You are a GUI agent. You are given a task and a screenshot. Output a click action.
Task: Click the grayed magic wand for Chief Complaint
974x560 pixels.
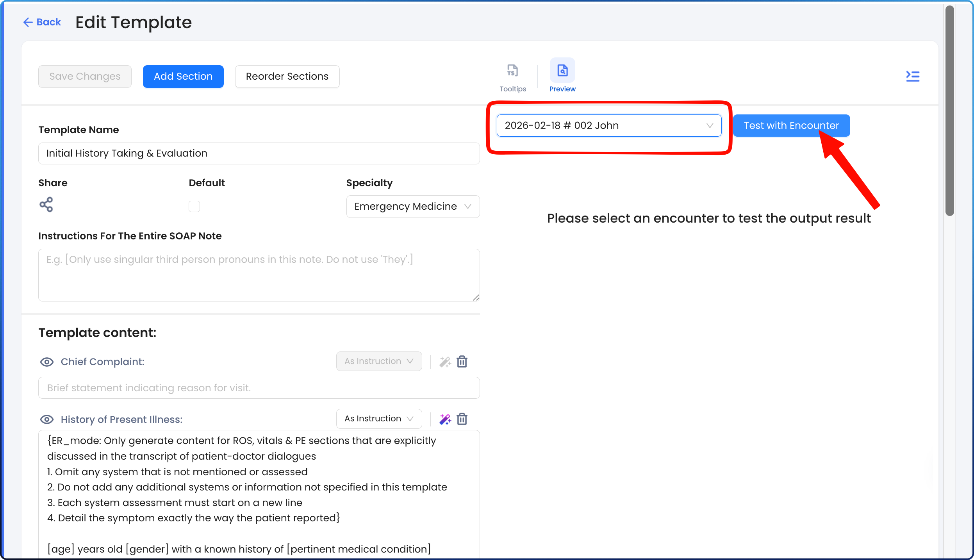point(445,362)
